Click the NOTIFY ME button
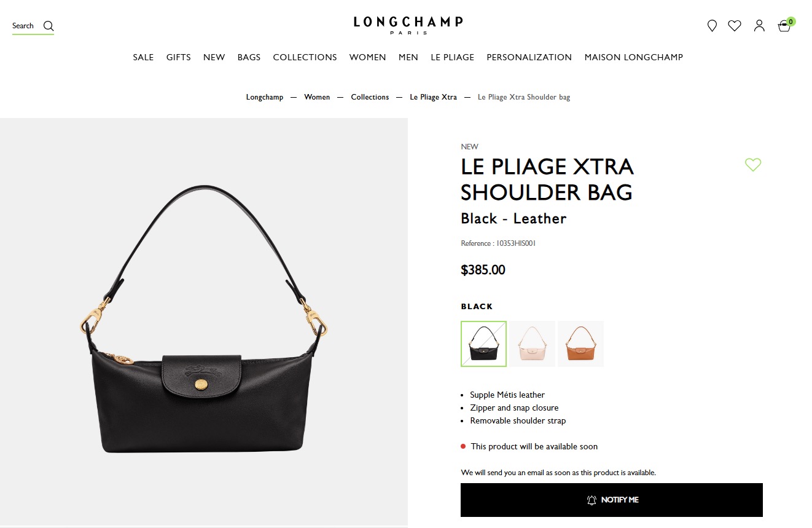 pyautogui.click(x=612, y=500)
